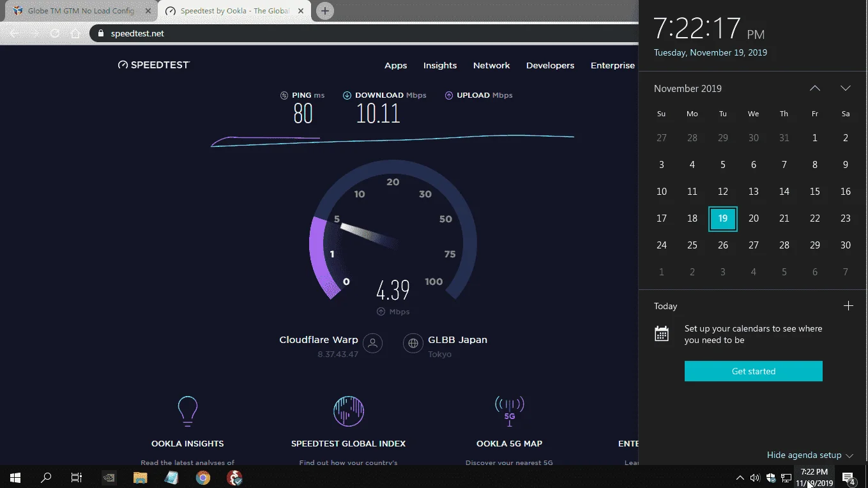This screenshot has width=868, height=488.
Task: Click the browser forward arrow
Action: point(35,33)
